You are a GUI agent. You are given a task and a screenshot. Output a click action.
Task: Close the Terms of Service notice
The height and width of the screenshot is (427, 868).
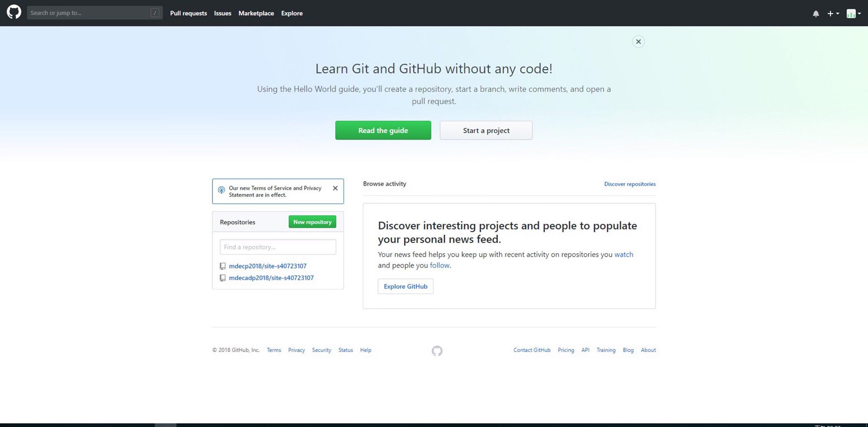click(335, 188)
